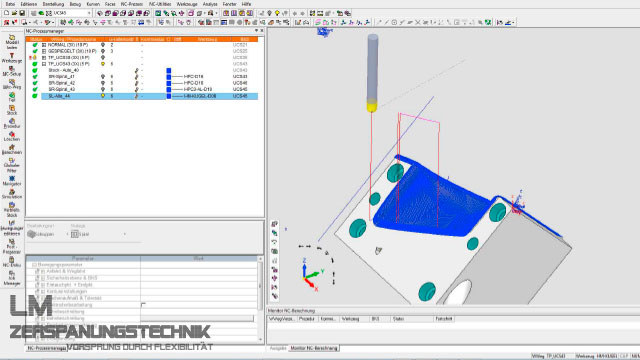Click the Werkzeug column header

[207, 39]
